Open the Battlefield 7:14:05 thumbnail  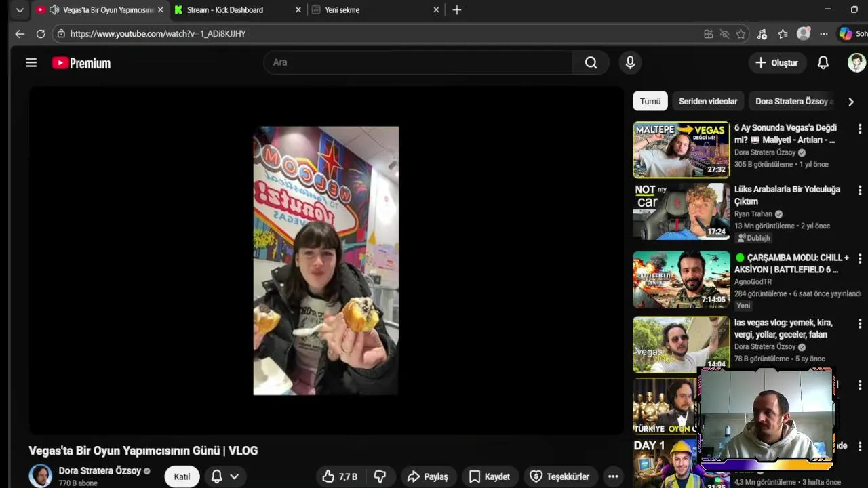[681, 279]
